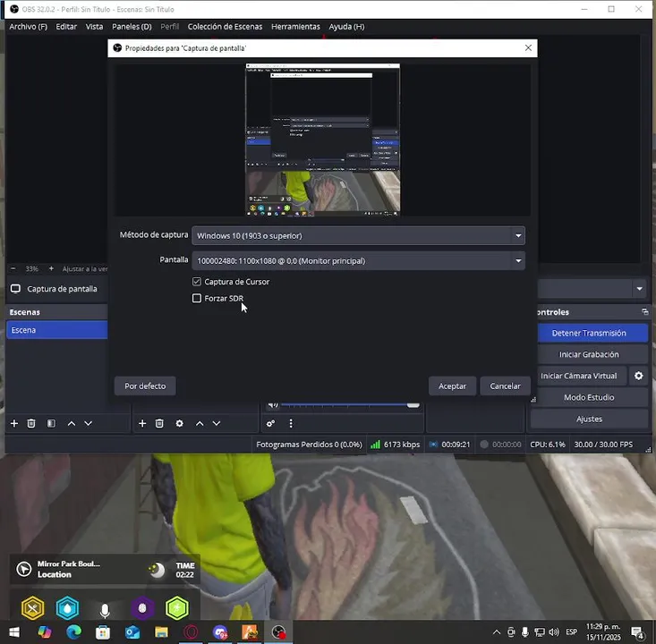656x644 pixels.
Task: Click Iniciar Cámara Virtual
Action: coord(582,376)
